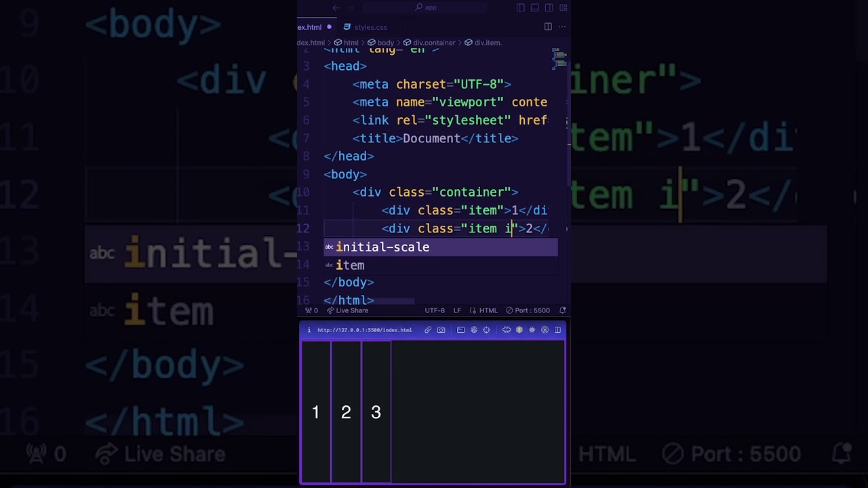868x488 pixels.
Task: Click item box '1' in the preview
Action: pyautogui.click(x=316, y=412)
